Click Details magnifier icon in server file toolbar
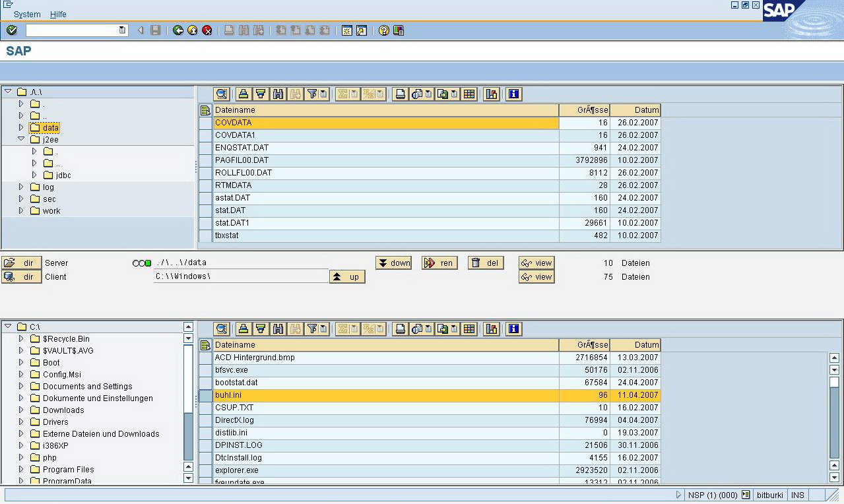This screenshot has height=504, width=844. click(221, 94)
